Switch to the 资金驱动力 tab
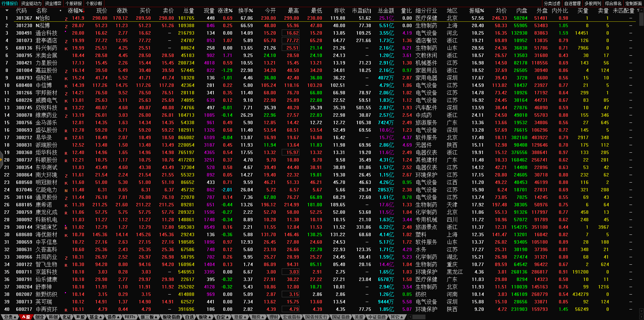Screen dimensions: 644x320 [x=31, y=3]
